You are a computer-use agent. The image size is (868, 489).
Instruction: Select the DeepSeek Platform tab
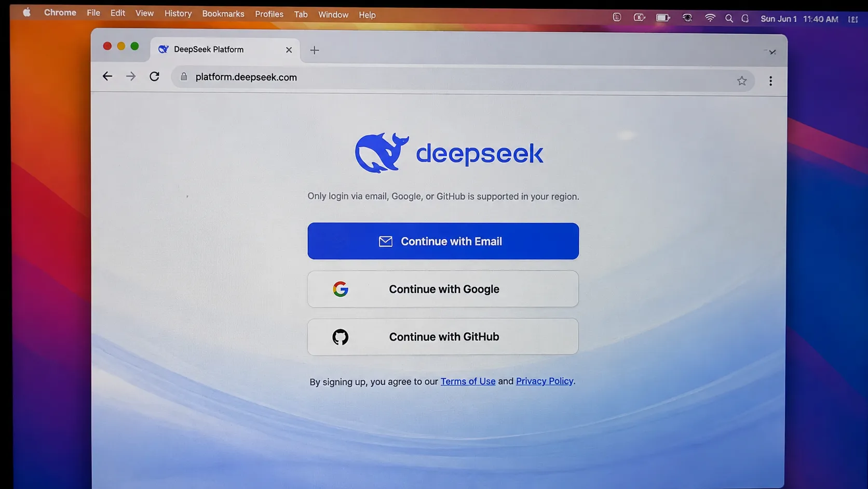[225, 49]
